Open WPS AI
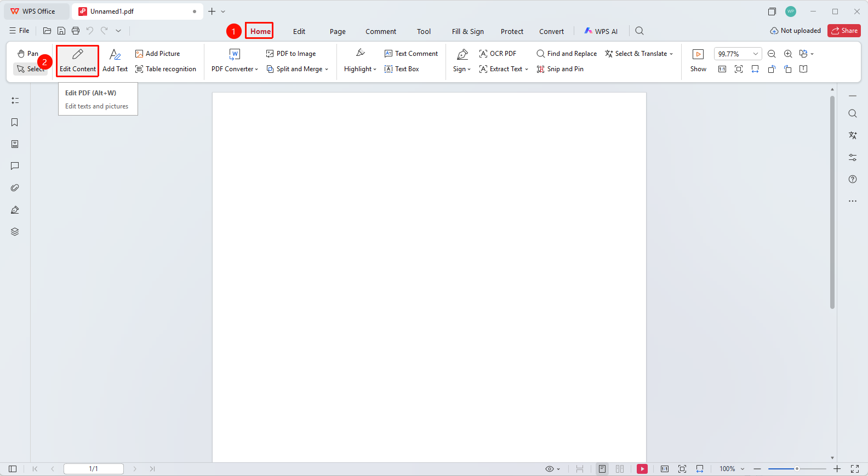This screenshot has width=868, height=476. (x=601, y=31)
